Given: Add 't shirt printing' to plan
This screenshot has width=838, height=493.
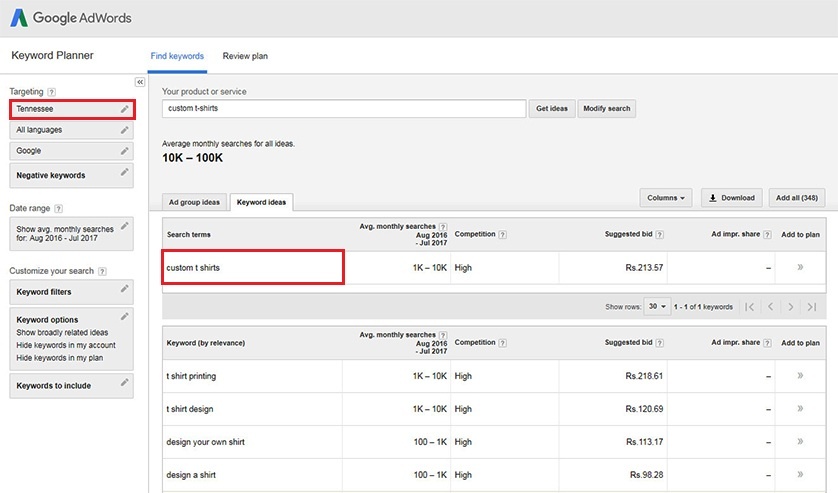Looking at the screenshot, I should 800,375.
